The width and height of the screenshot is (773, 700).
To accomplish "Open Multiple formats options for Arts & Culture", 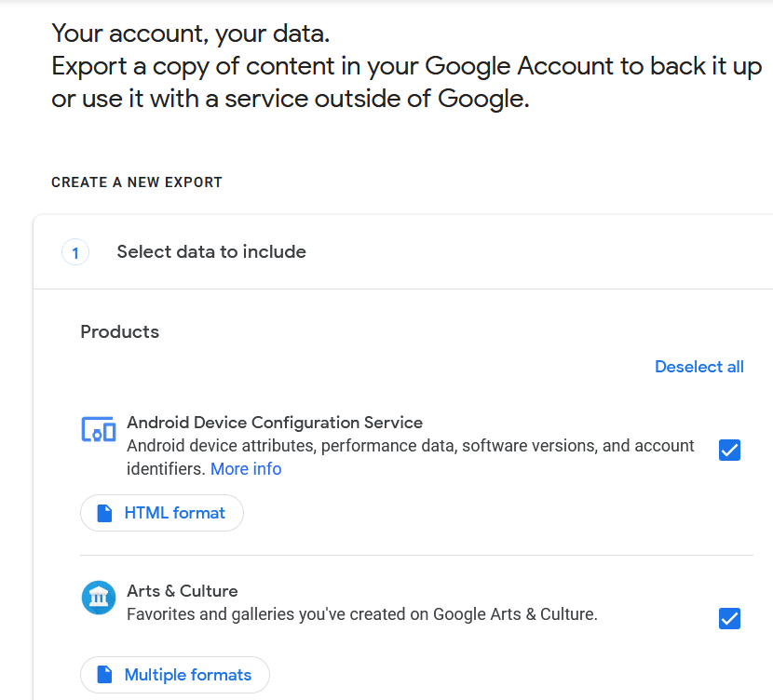I will click(174, 674).
